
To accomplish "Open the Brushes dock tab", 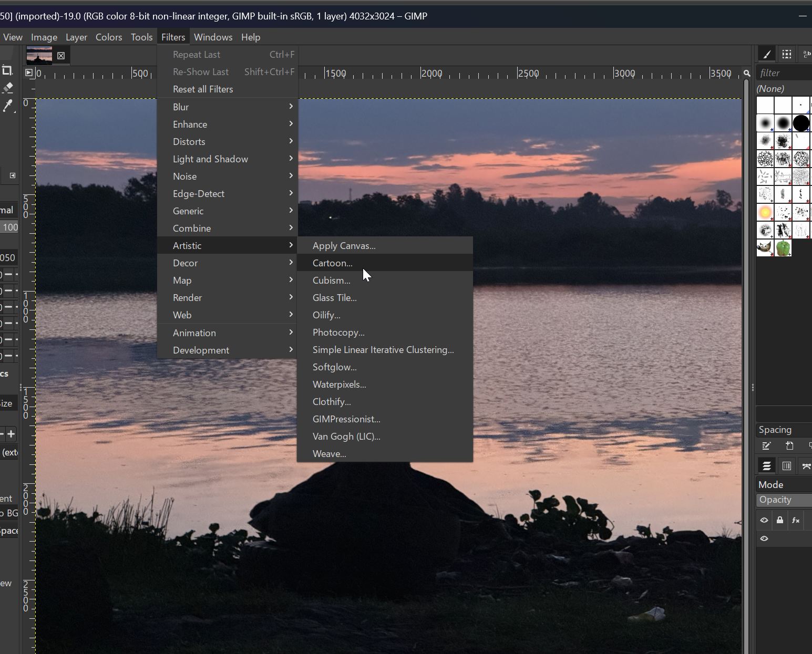I will coord(767,54).
